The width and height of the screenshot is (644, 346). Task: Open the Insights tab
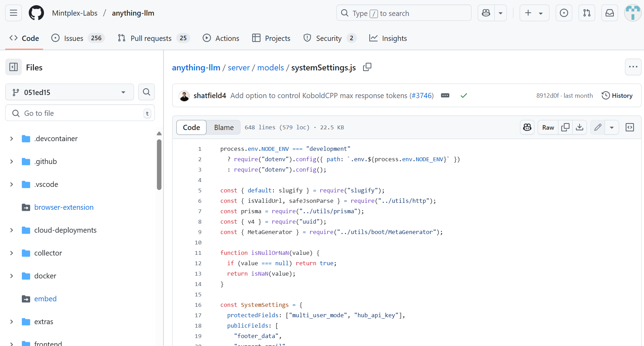pyautogui.click(x=388, y=38)
